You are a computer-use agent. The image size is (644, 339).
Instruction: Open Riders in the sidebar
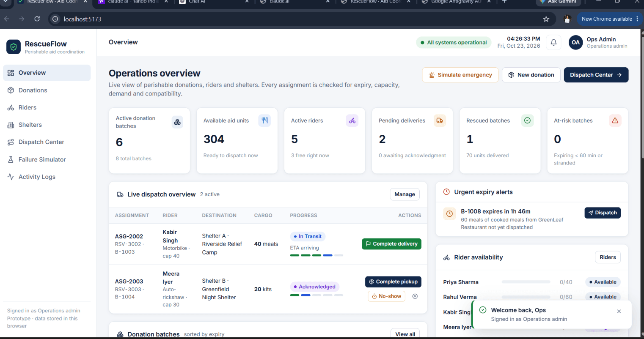click(x=47, y=107)
